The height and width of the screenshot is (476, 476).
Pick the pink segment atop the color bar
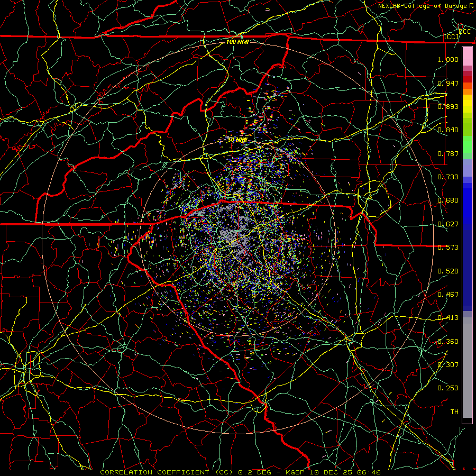(x=467, y=57)
